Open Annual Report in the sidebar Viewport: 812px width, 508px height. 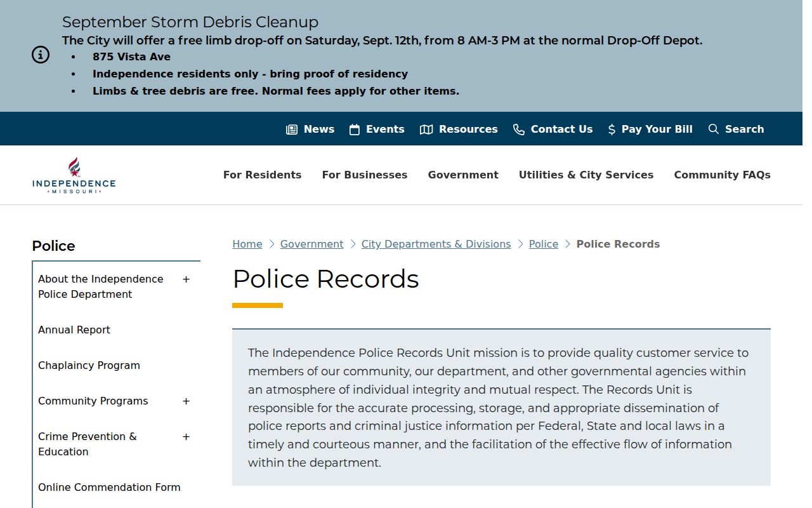[74, 330]
